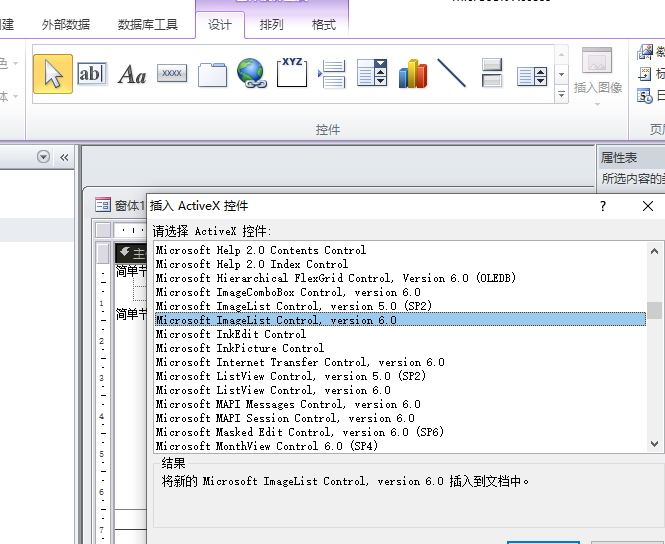Select Microsoft InkEdit Control
The height and width of the screenshot is (544, 665).
point(230,334)
